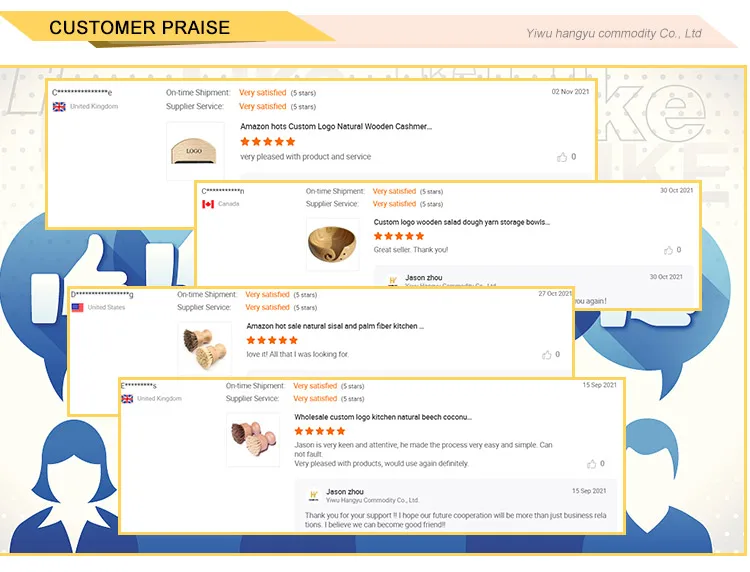Screen dimensions: 750x572
Task: Open 'Amazon hot sale natural sisal and palm fiber' link
Action: tap(335, 326)
